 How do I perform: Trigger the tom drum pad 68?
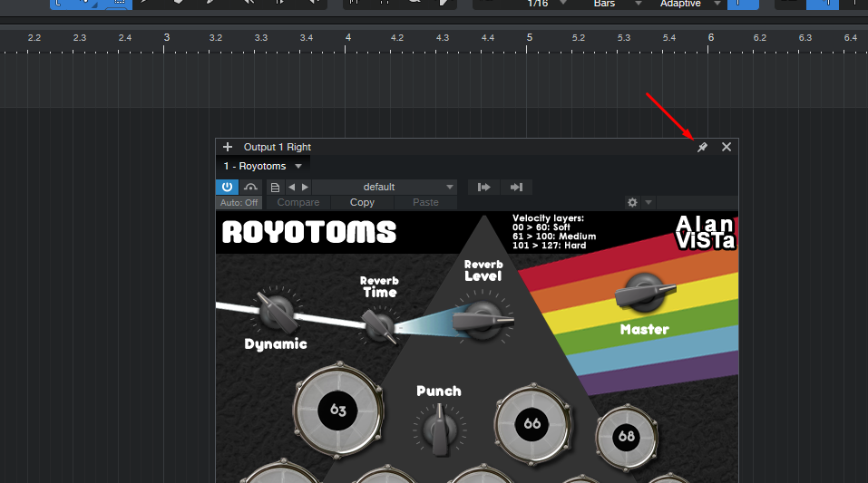pos(627,437)
